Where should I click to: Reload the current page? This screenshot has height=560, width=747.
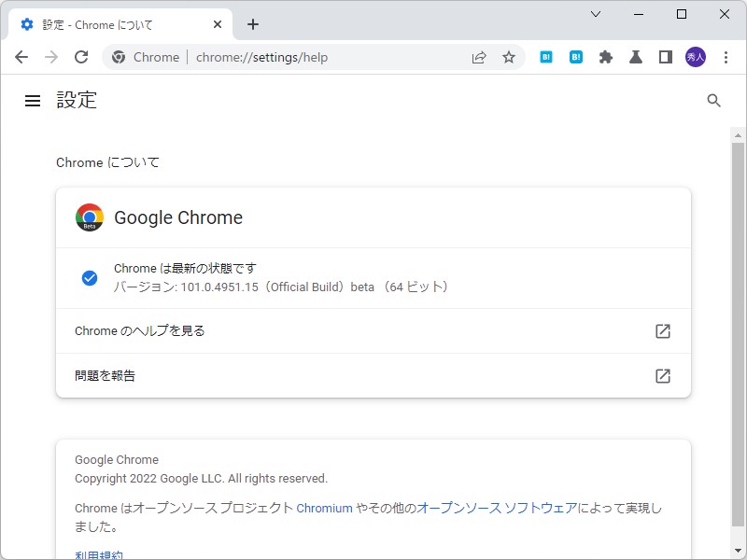point(81,57)
